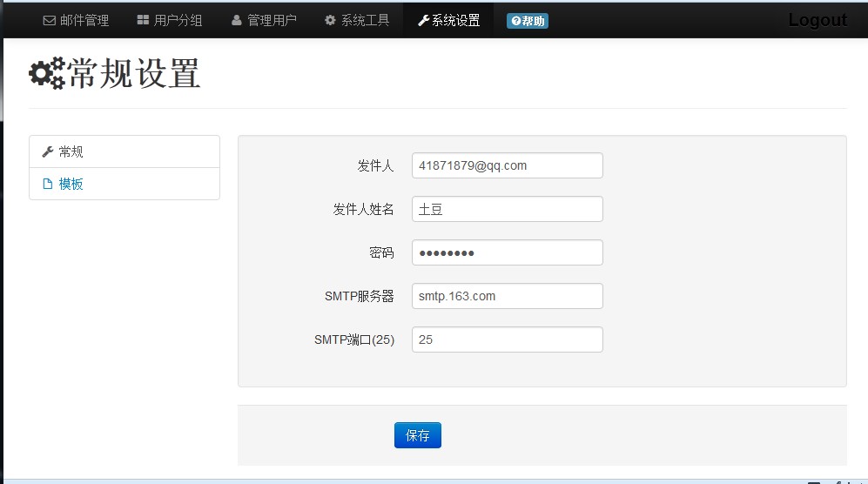Click the double gears icon in page heading
This screenshot has width=868, height=484.
point(47,73)
